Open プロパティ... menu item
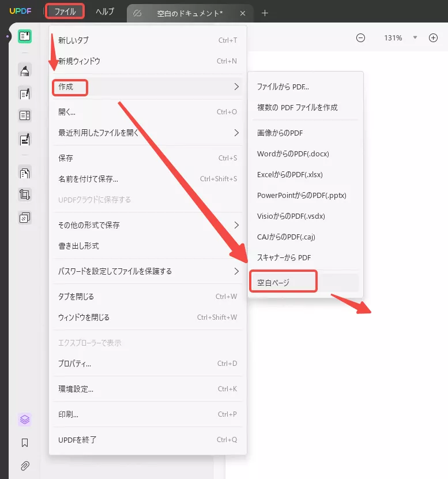 (148, 364)
